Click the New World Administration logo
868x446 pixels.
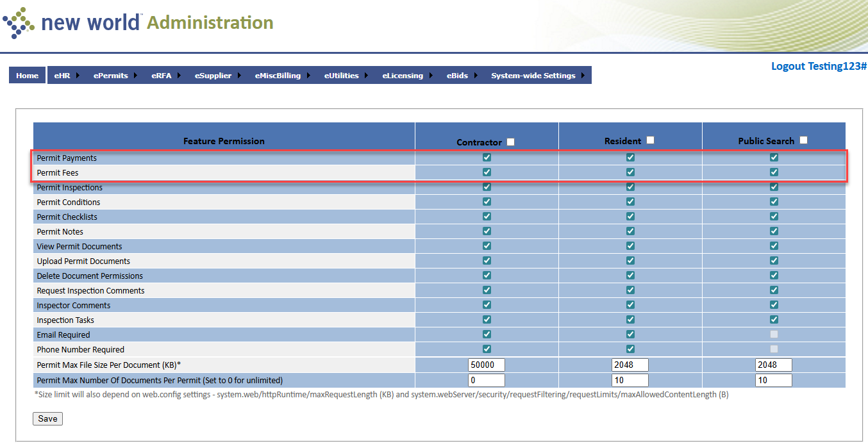[138, 23]
